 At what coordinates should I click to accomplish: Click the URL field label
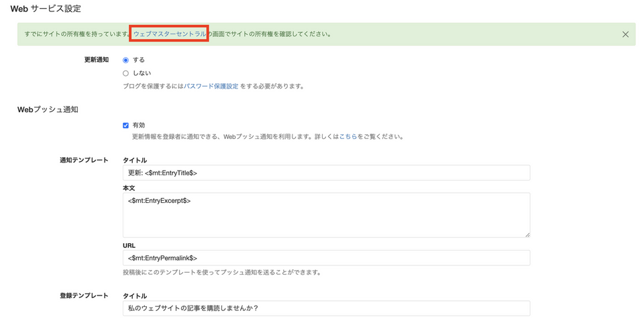pyautogui.click(x=129, y=246)
